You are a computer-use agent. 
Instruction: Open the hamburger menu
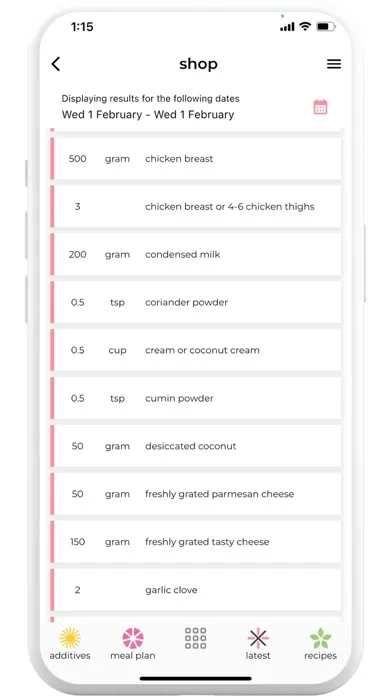click(334, 64)
